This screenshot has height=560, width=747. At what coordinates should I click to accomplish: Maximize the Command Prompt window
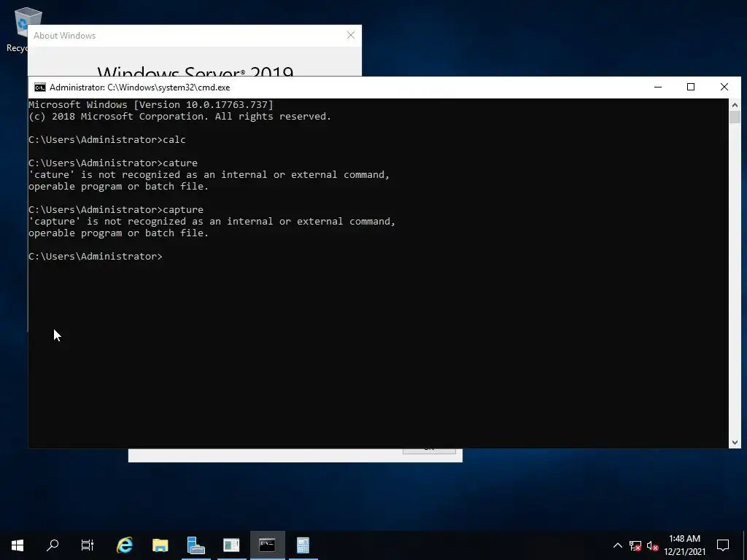[691, 87]
